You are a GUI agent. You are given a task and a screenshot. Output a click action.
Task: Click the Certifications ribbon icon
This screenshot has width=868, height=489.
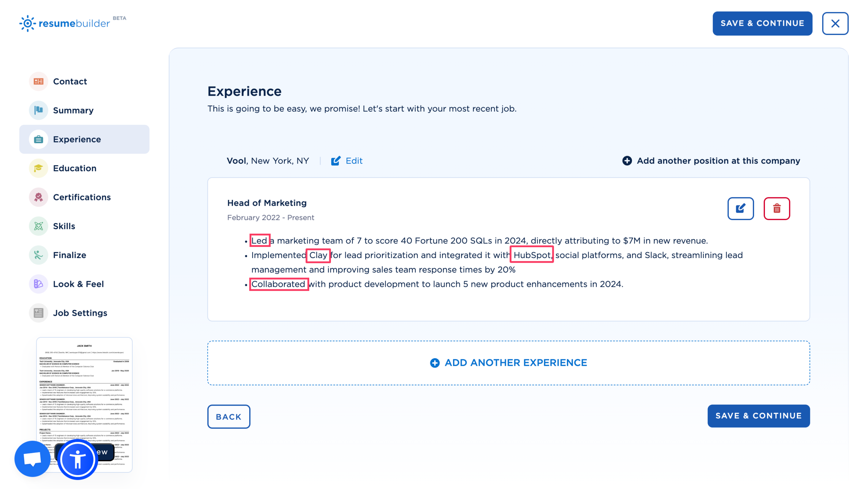click(x=38, y=197)
